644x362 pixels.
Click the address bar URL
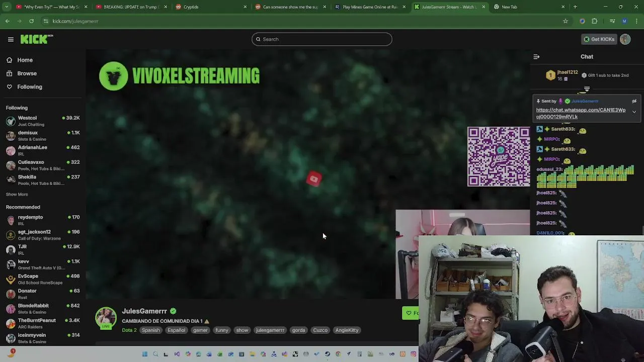point(75,21)
